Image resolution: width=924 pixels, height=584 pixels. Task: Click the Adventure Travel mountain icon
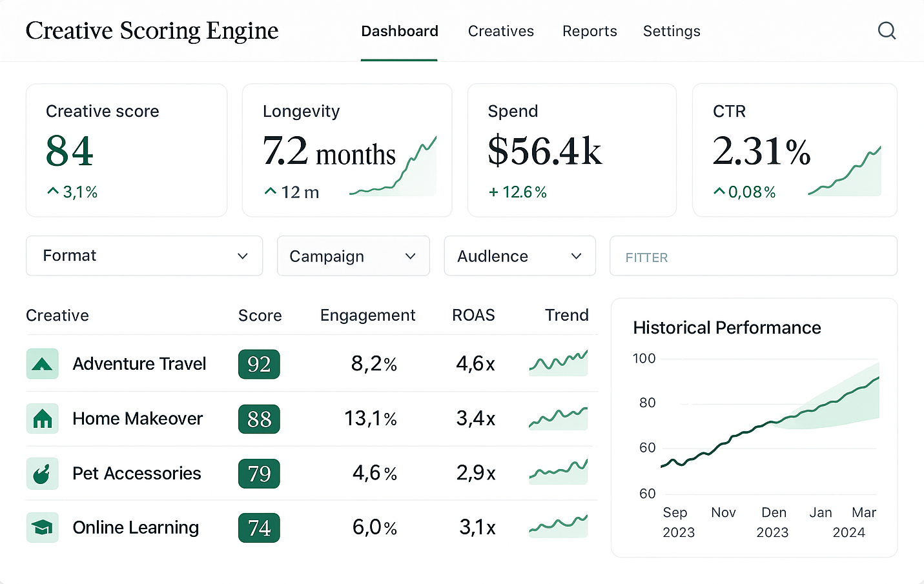(42, 364)
